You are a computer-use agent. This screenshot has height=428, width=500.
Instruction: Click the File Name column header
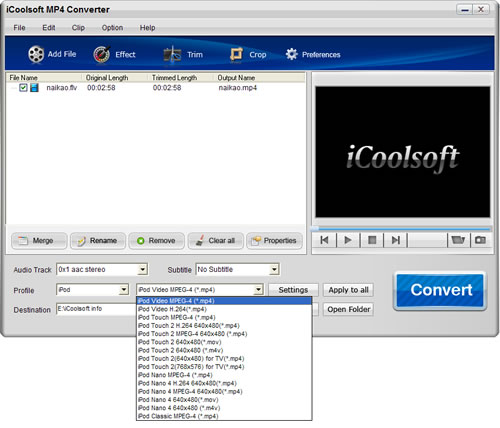pyautogui.click(x=44, y=78)
